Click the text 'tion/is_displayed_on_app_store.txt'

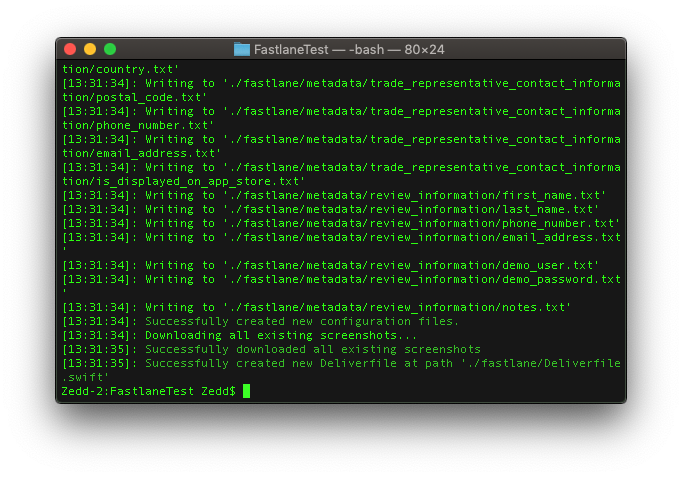(x=183, y=181)
